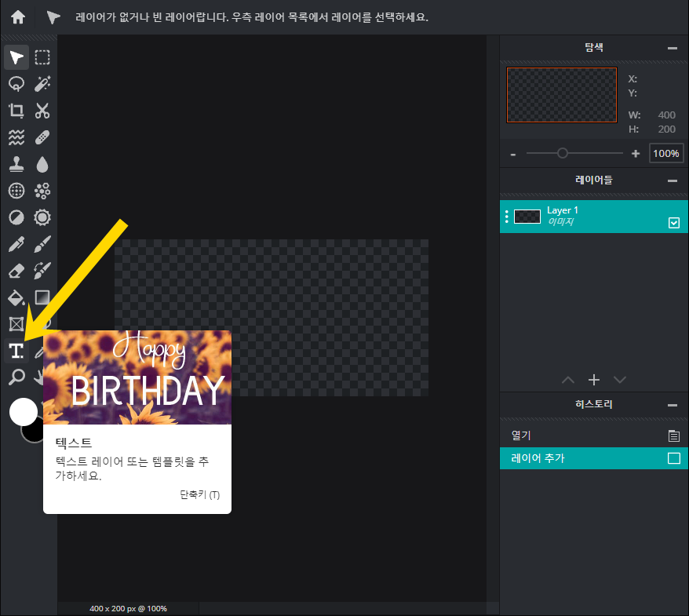Select the Disperse dots tool
The width and height of the screenshot is (689, 616).
pyautogui.click(x=42, y=191)
